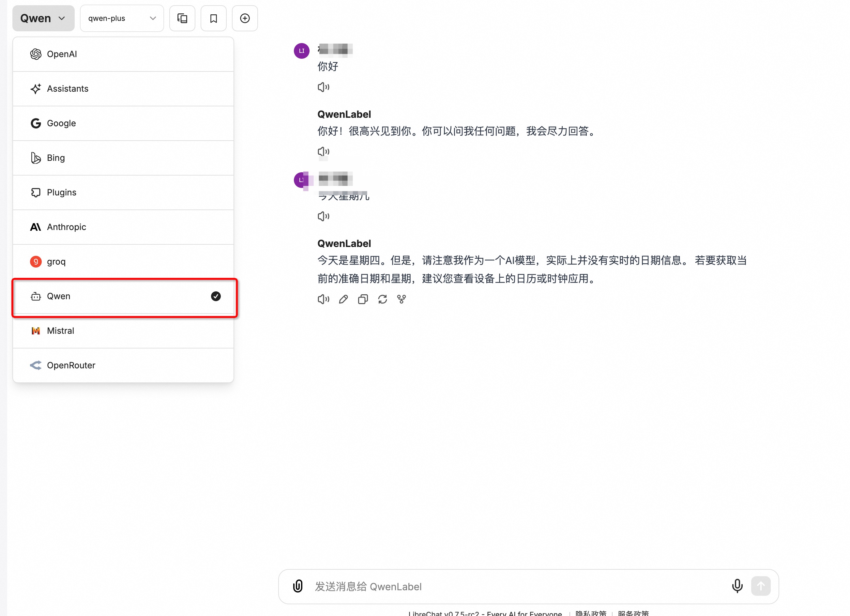Image resolution: width=850 pixels, height=616 pixels.
Task: Open the Qwen endpoint selector dropdown
Action: [43, 18]
